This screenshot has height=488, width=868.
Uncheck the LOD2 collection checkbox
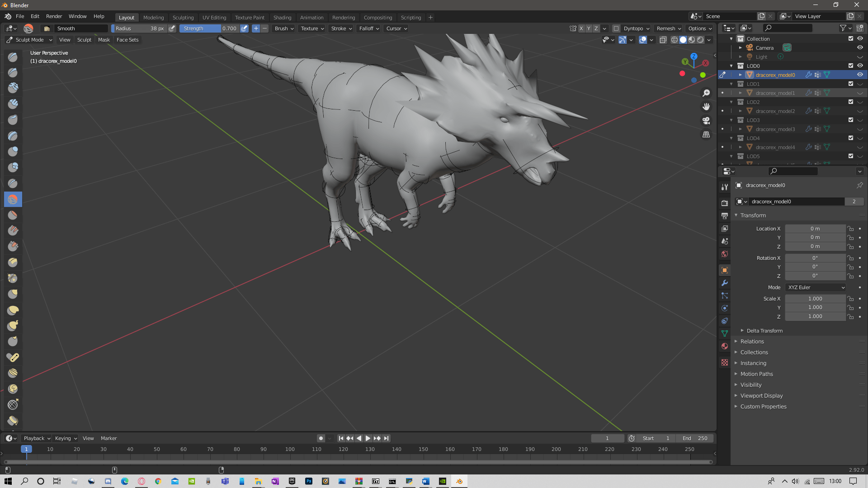tap(851, 102)
